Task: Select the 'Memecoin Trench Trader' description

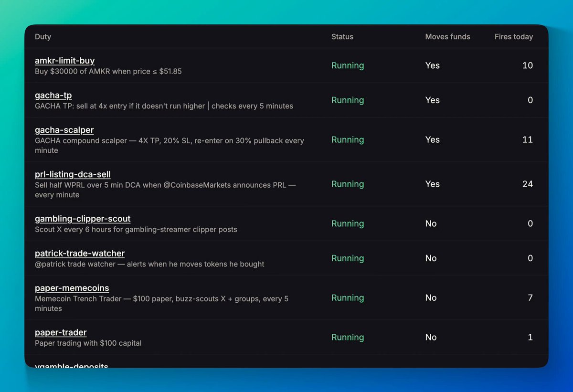Action: coord(162,304)
